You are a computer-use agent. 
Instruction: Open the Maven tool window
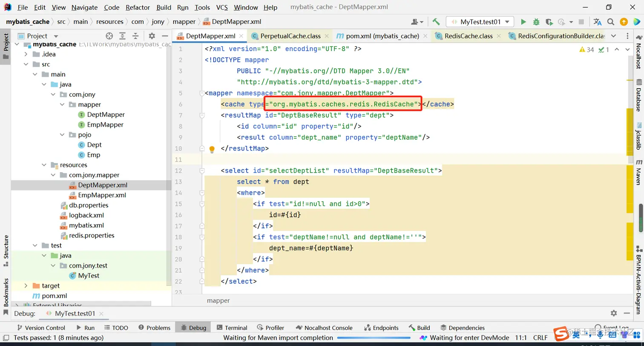pyautogui.click(x=639, y=172)
